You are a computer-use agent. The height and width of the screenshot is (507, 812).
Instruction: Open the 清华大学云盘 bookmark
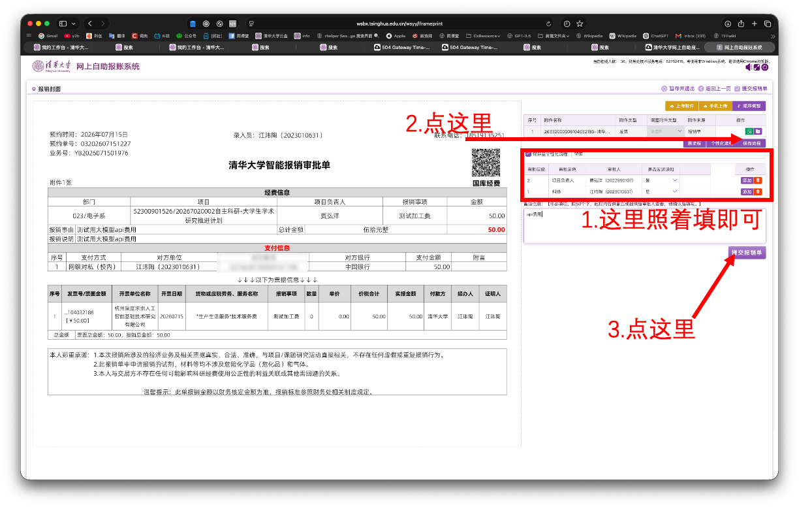click(x=272, y=36)
